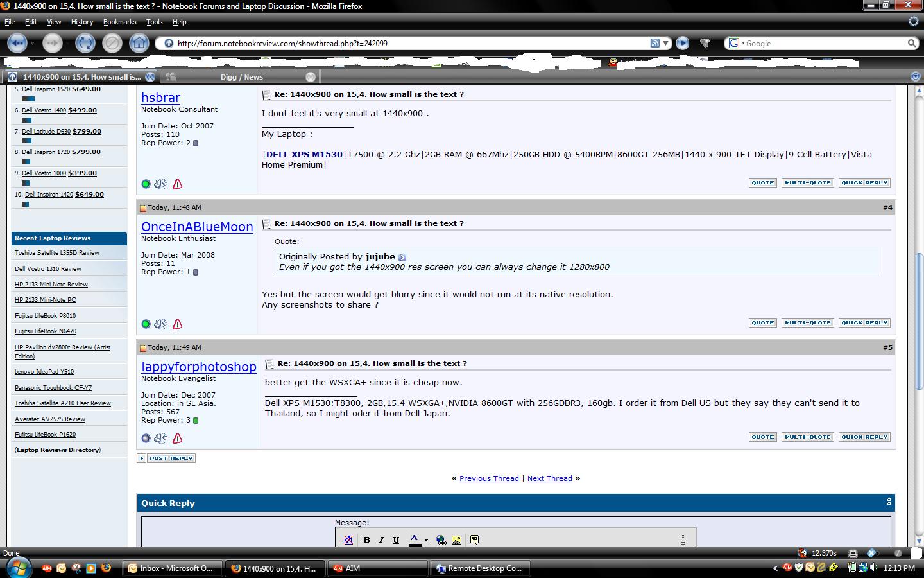Viewport: 924px width, 578px height.
Task: Show hidden system tray icons
Action: [775, 568]
